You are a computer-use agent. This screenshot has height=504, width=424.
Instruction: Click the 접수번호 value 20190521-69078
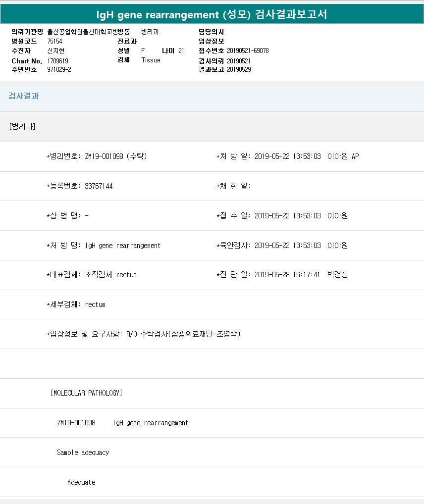pos(248,50)
